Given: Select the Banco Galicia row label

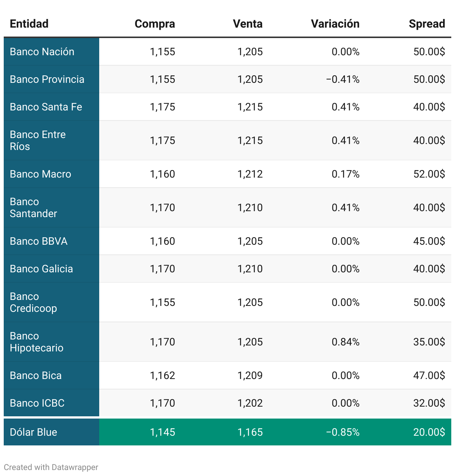Looking at the screenshot, I should point(41,269).
